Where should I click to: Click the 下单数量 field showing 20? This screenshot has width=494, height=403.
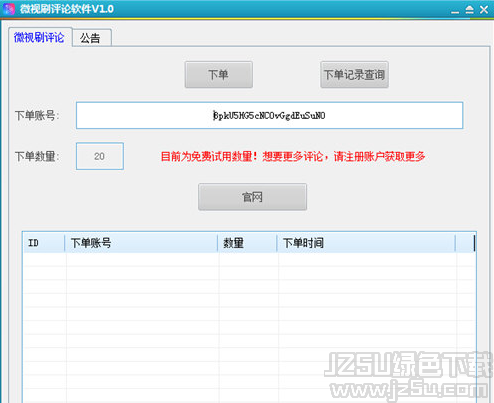click(x=100, y=156)
